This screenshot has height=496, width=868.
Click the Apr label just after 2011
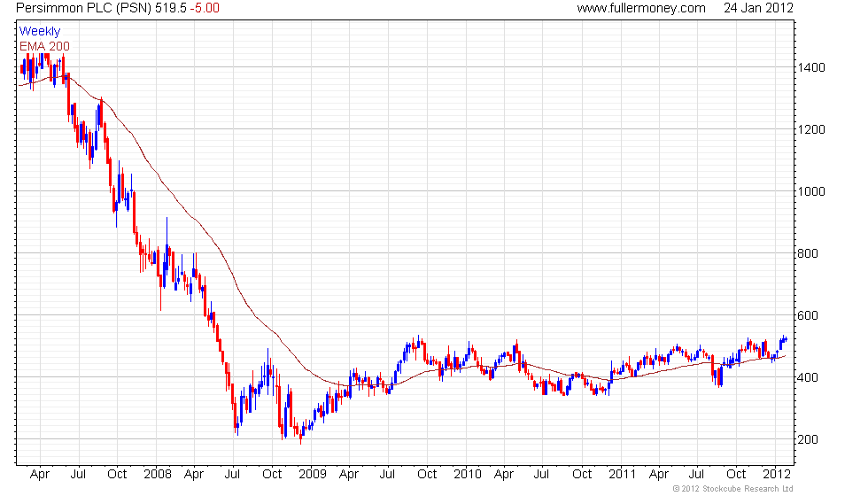[x=659, y=475]
